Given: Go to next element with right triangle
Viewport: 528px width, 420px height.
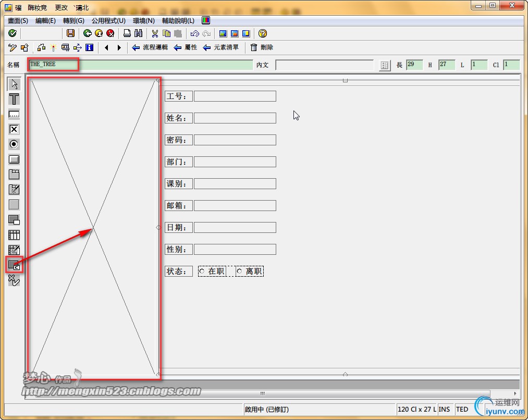Looking at the screenshot, I should click(119, 47).
